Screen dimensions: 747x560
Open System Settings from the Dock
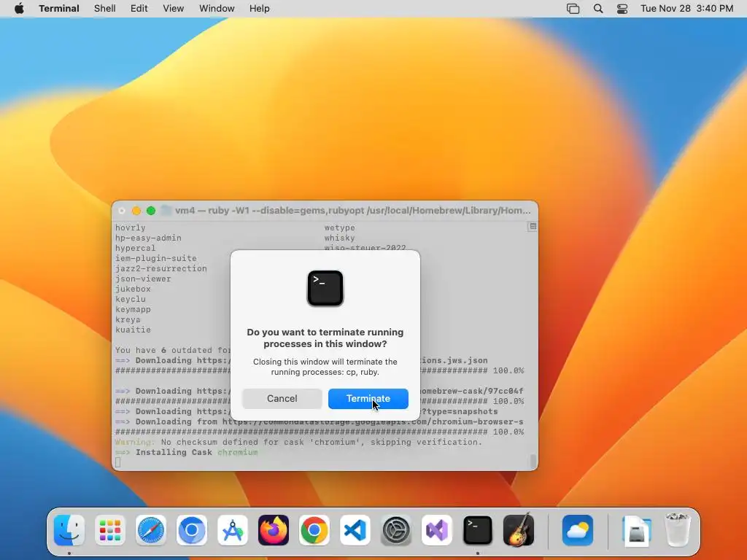click(396, 530)
